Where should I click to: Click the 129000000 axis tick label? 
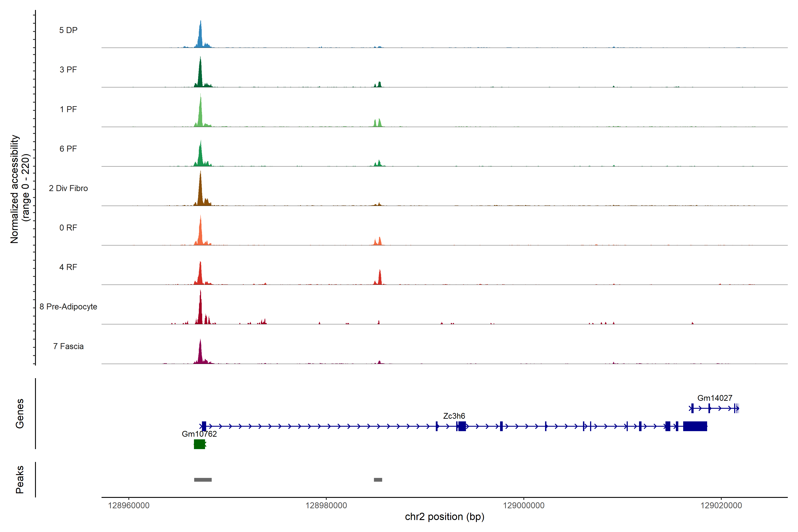(524, 506)
